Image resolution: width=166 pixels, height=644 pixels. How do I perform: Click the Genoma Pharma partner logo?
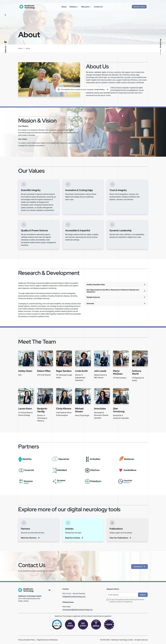point(26,482)
